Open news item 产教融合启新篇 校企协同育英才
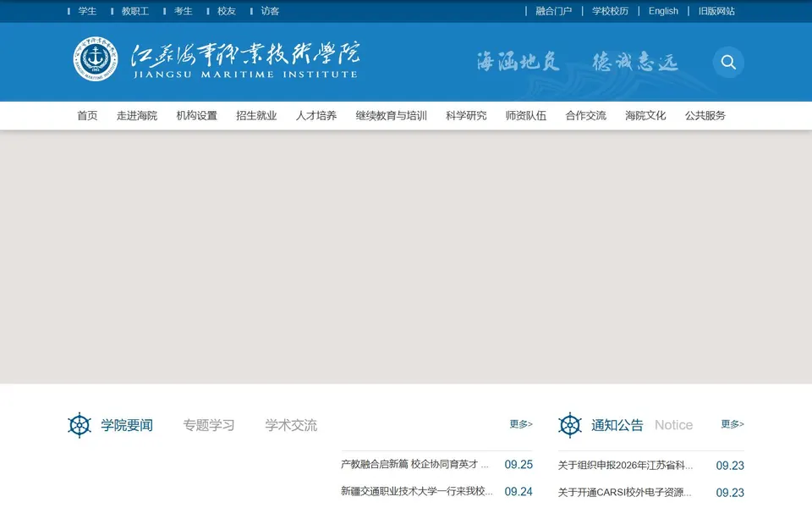Screen dimensions: 812x508 [x=414, y=464]
